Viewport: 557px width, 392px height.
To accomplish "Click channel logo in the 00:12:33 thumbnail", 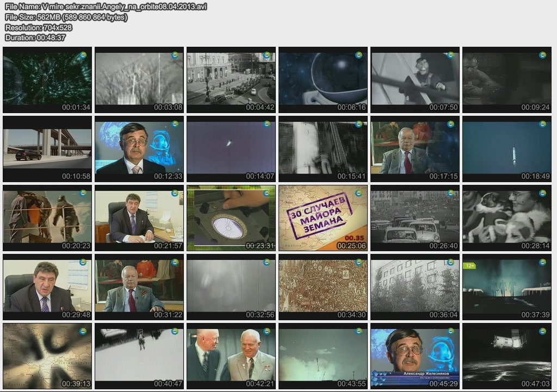I will (x=175, y=124).
